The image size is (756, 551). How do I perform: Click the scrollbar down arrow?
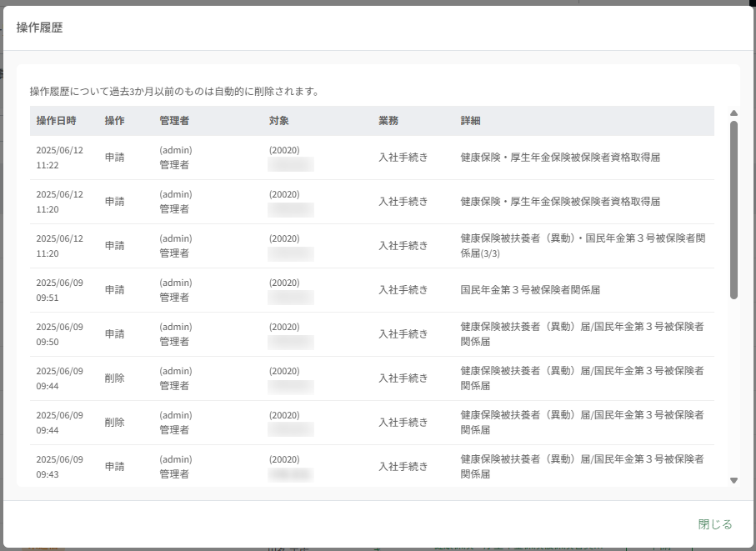(x=733, y=480)
